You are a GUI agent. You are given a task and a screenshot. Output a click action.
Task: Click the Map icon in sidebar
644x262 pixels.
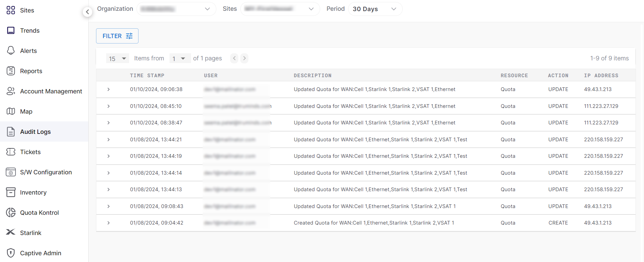tap(11, 111)
